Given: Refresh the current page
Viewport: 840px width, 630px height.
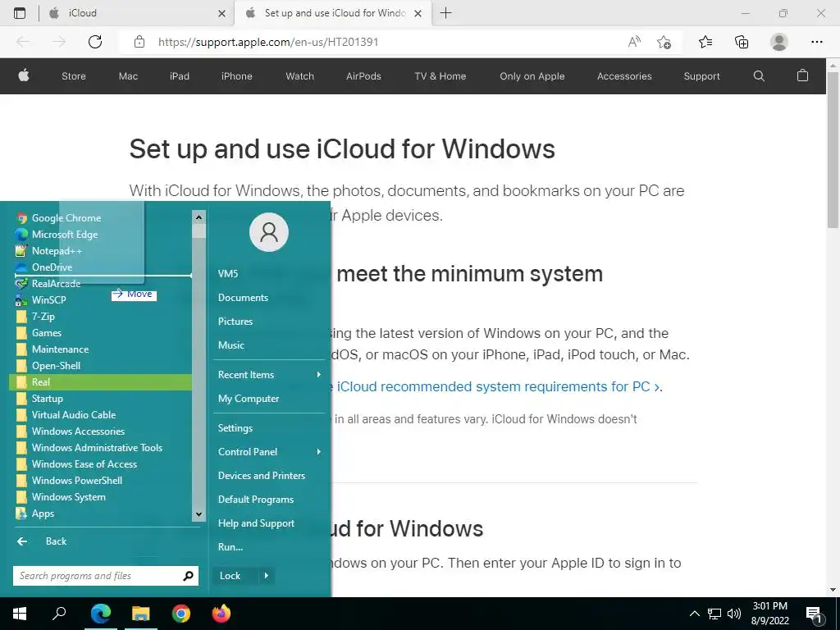Looking at the screenshot, I should [x=95, y=42].
